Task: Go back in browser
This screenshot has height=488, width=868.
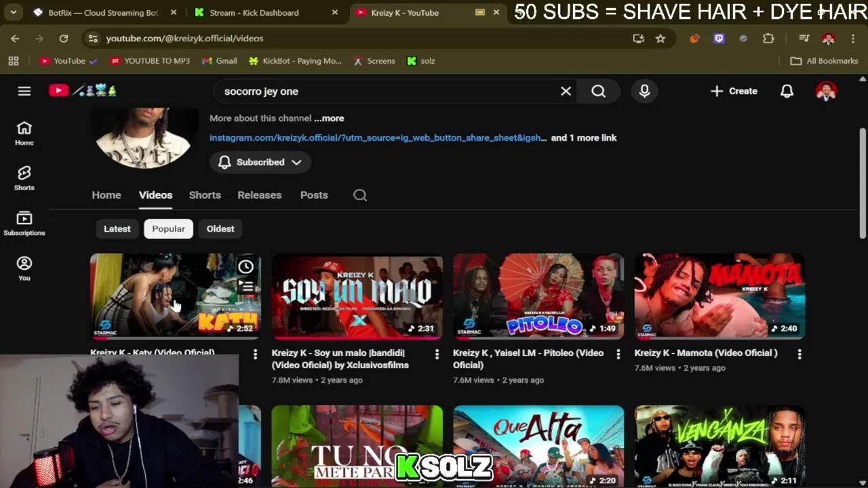Action: (15, 39)
